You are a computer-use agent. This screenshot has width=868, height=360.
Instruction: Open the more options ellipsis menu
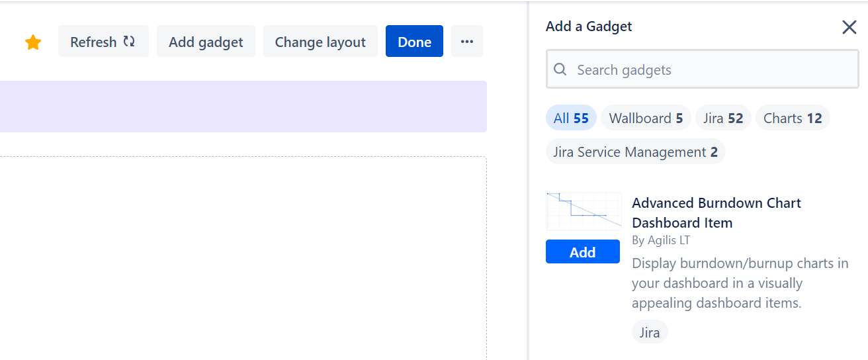pos(466,42)
